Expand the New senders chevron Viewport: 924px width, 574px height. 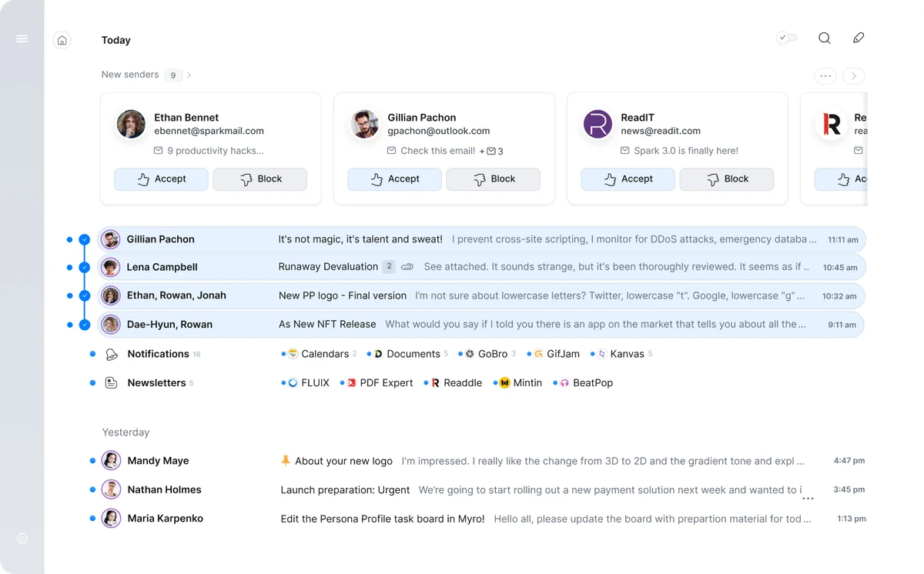[189, 75]
